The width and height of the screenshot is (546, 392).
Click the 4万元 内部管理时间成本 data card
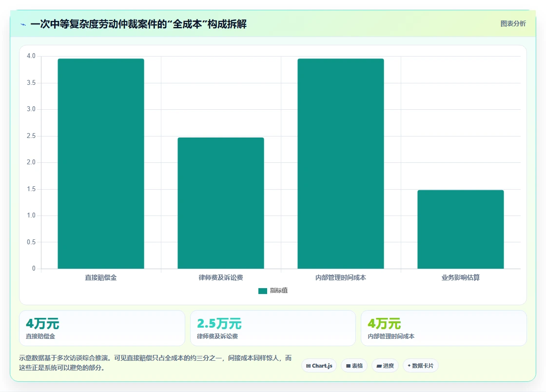point(444,328)
